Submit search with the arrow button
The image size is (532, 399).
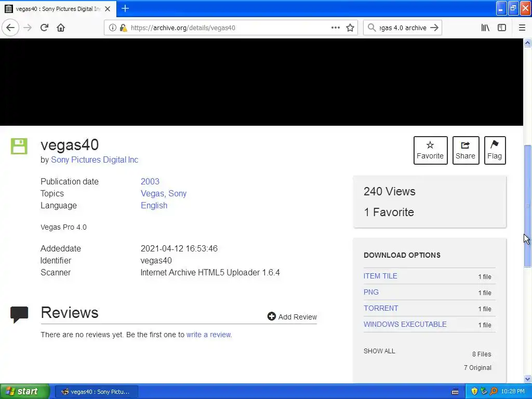434,28
